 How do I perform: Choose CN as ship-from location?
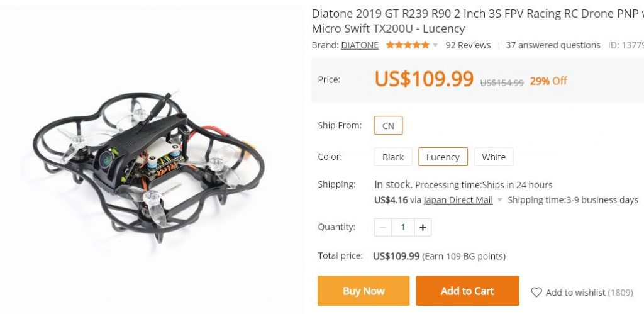tap(388, 126)
